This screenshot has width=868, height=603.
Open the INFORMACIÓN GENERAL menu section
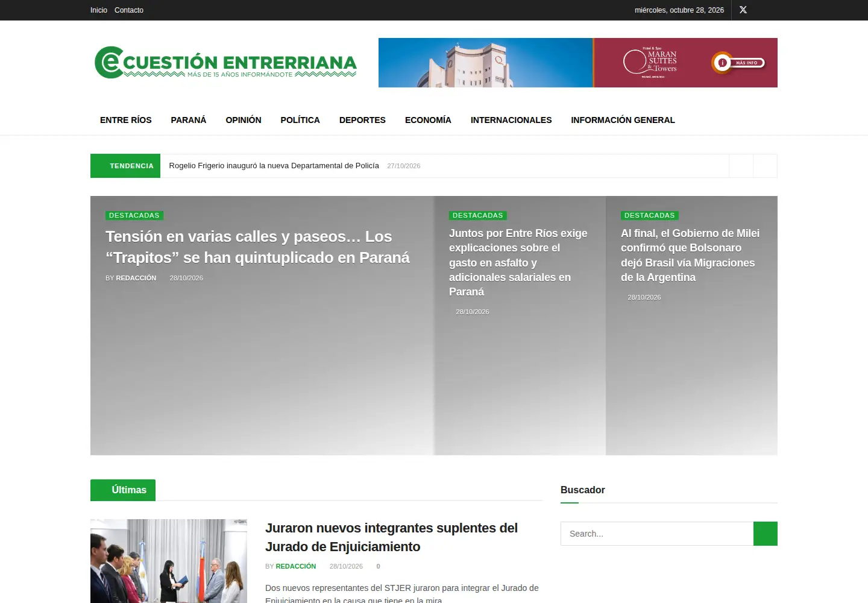pos(623,120)
